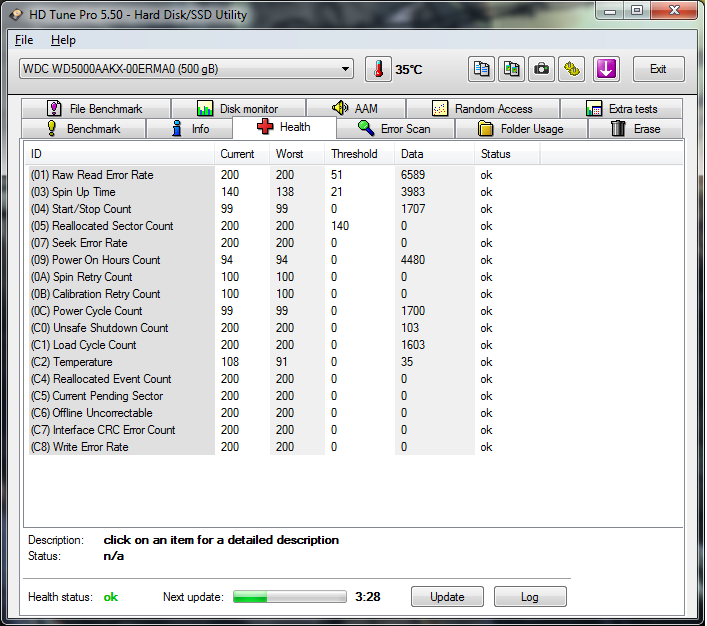Open the AAM tab
Screen dimensions: 707x626
point(356,109)
